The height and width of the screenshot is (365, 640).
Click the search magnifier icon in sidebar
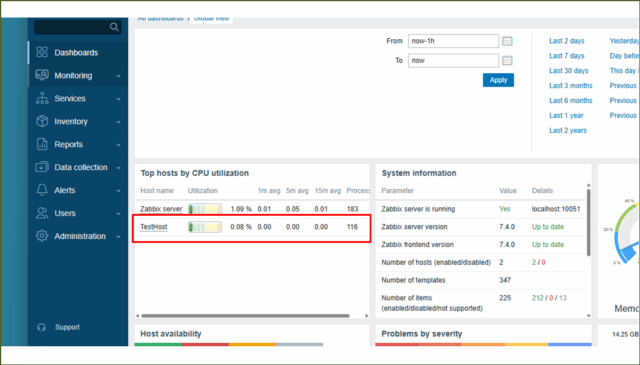[114, 27]
